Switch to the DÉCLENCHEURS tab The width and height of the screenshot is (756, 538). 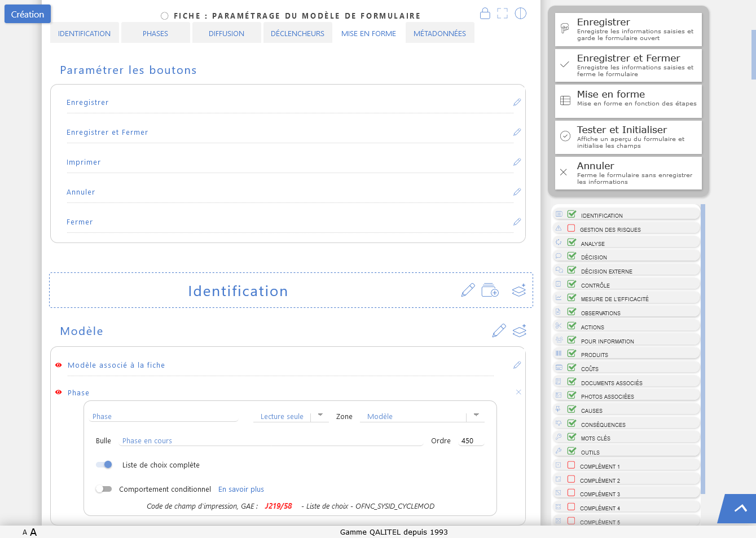click(x=297, y=33)
